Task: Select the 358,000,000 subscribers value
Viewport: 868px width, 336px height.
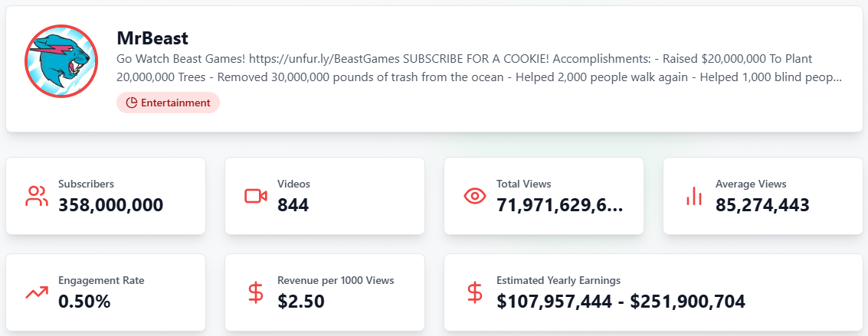Action: coord(111,205)
